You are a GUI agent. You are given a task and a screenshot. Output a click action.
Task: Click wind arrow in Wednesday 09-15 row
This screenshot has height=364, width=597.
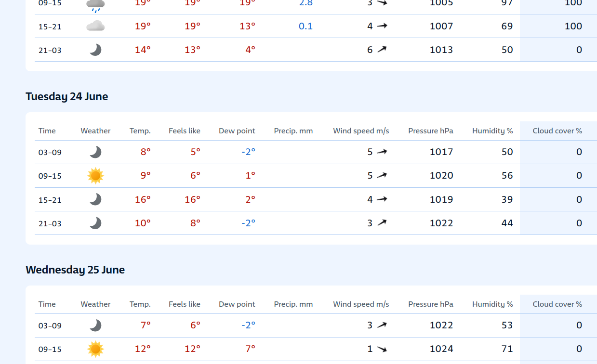[x=382, y=349]
